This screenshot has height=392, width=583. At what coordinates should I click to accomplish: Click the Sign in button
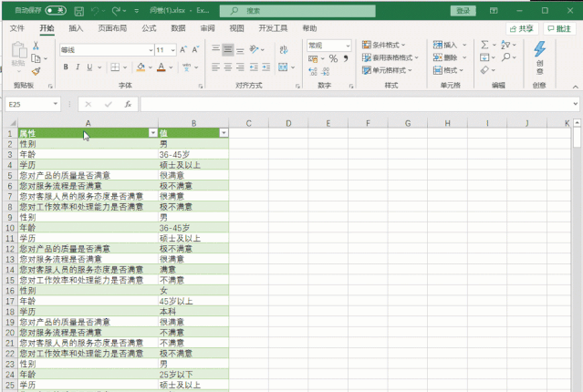[x=463, y=11]
